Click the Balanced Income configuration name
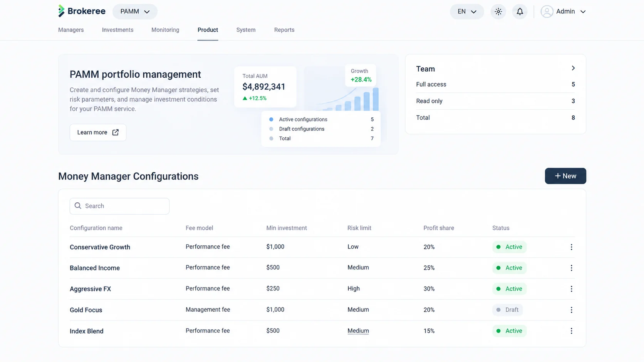644x362 pixels. 95,268
